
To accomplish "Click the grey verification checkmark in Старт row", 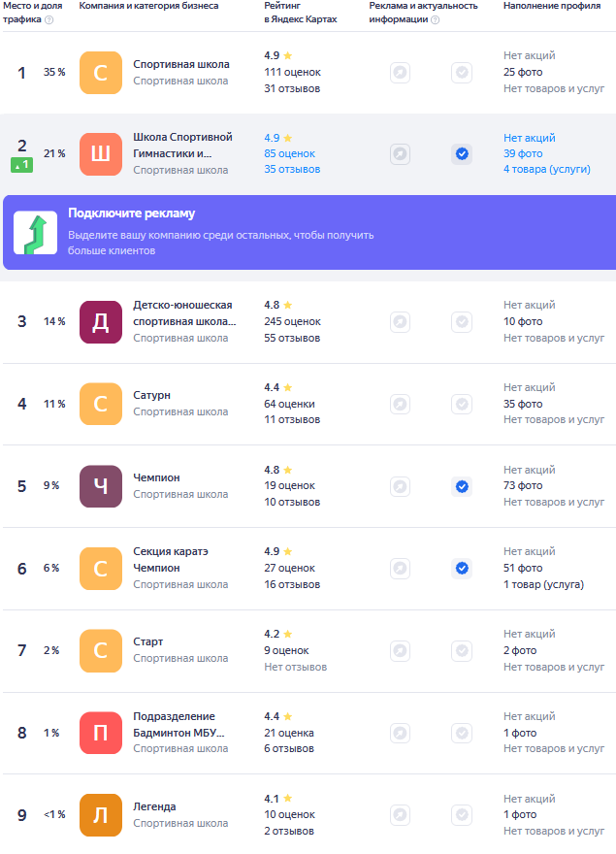I will [x=462, y=650].
